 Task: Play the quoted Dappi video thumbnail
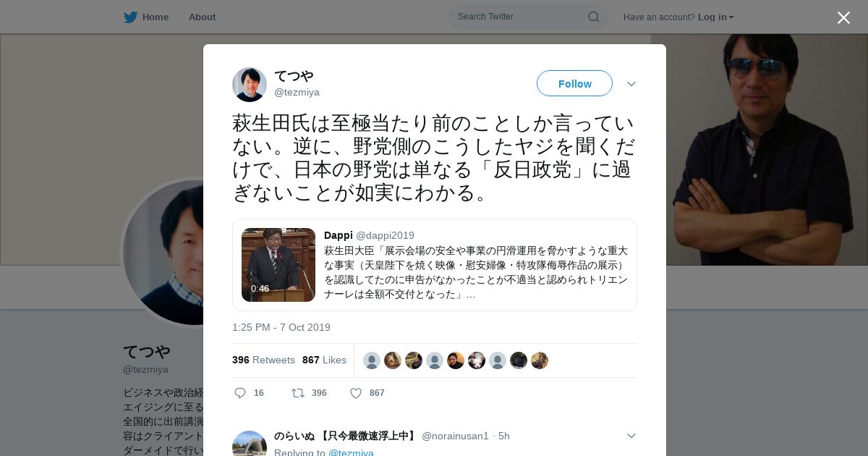pos(278,265)
